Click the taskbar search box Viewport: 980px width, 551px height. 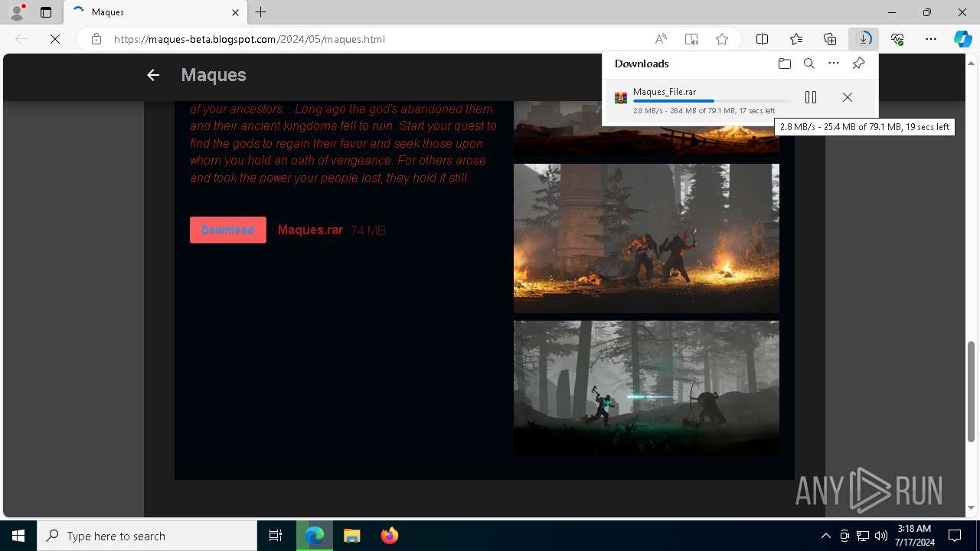[147, 536]
